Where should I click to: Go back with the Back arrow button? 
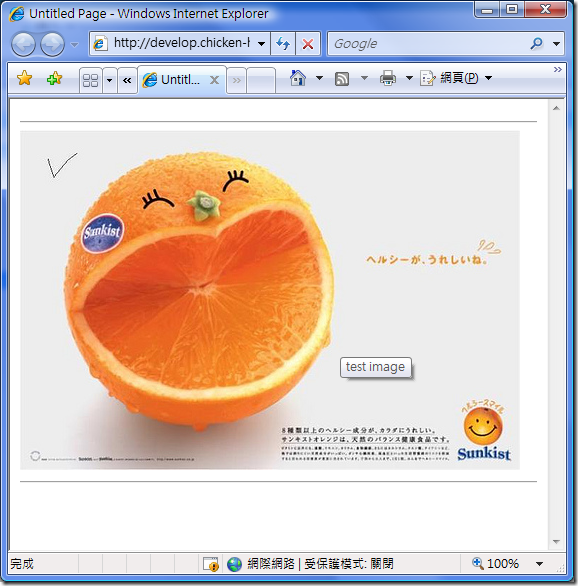[23, 44]
